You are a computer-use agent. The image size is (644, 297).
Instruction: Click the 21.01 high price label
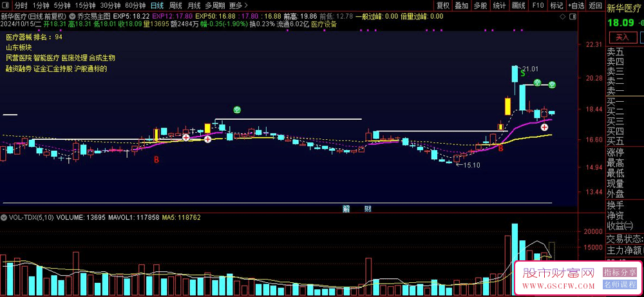click(x=531, y=69)
